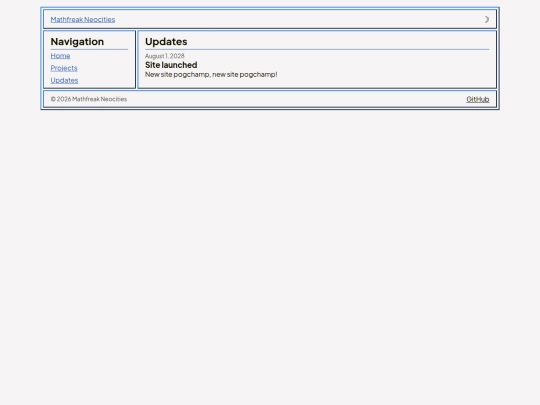Open Projects navigation link
Image resolution: width=540 pixels, height=405 pixels.
click(x=64, y=68)
